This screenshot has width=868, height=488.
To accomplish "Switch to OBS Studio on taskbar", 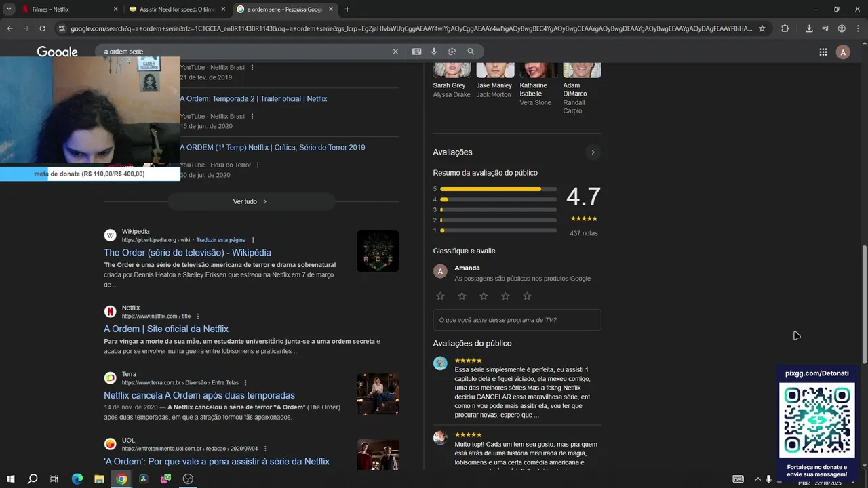I will pos(188,479).
